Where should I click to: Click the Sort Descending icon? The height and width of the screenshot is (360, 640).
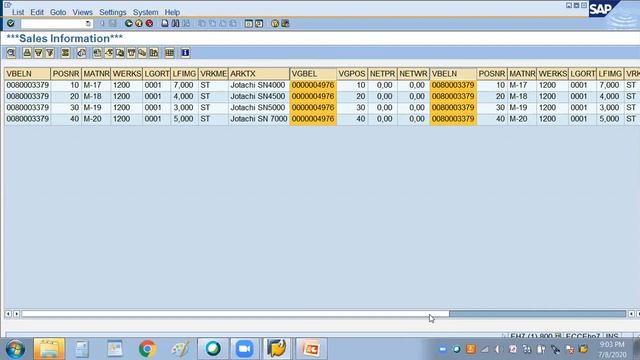(38, 53)
